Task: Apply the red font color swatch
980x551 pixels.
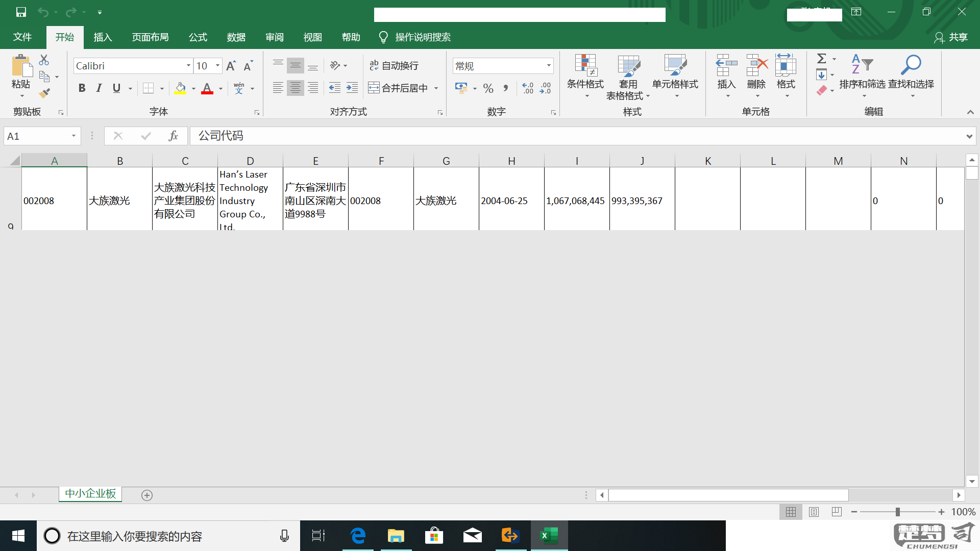Action: (x=207, y=89)
